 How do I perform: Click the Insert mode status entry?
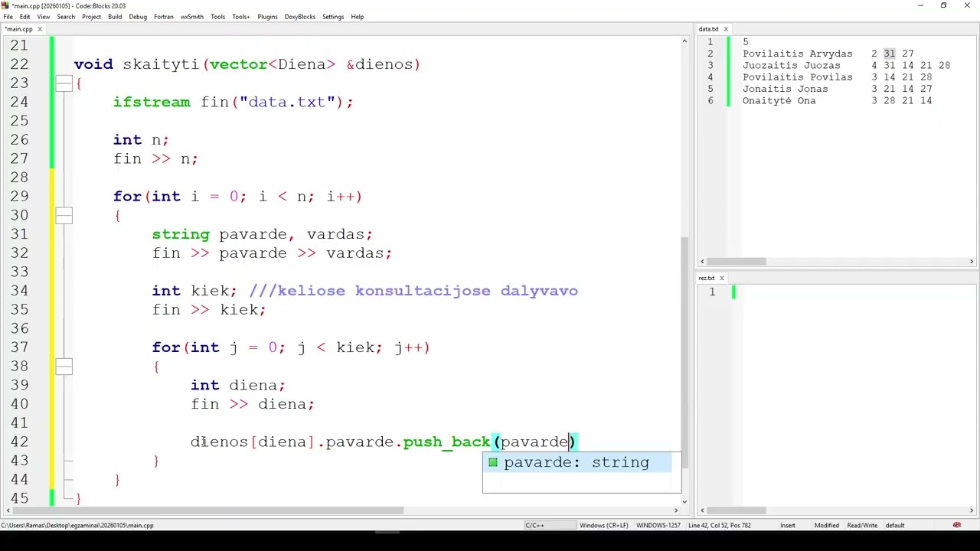coord(787,525)
